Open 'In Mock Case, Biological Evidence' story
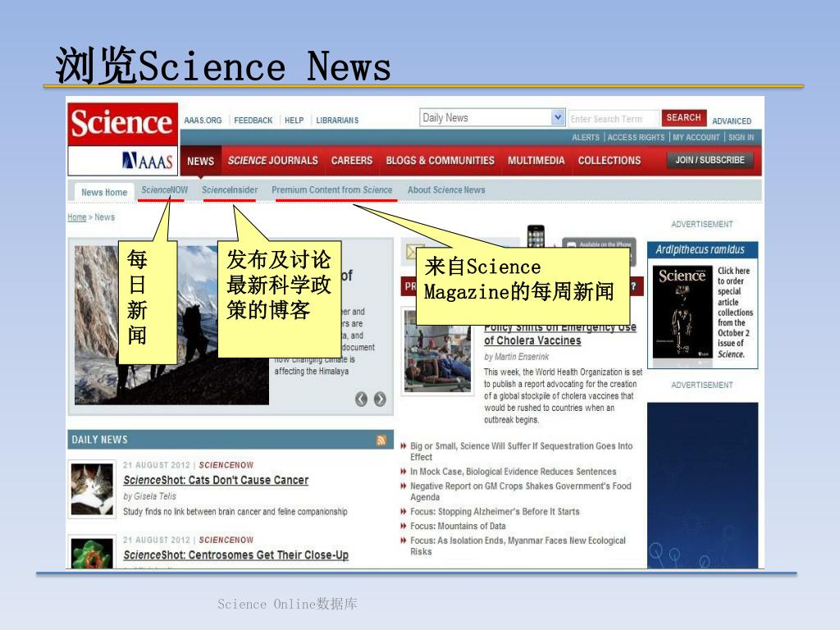The height and width of the screenshot is (630, 840). 514,472
